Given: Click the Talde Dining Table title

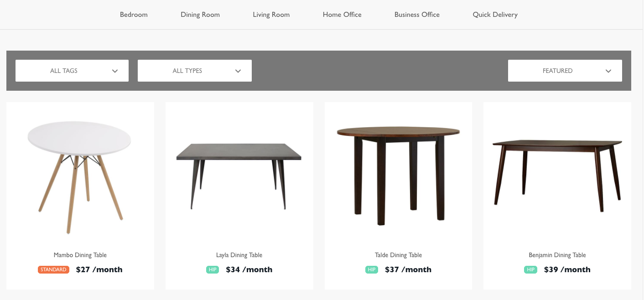Looking at the screenshot, I should 398,255.
